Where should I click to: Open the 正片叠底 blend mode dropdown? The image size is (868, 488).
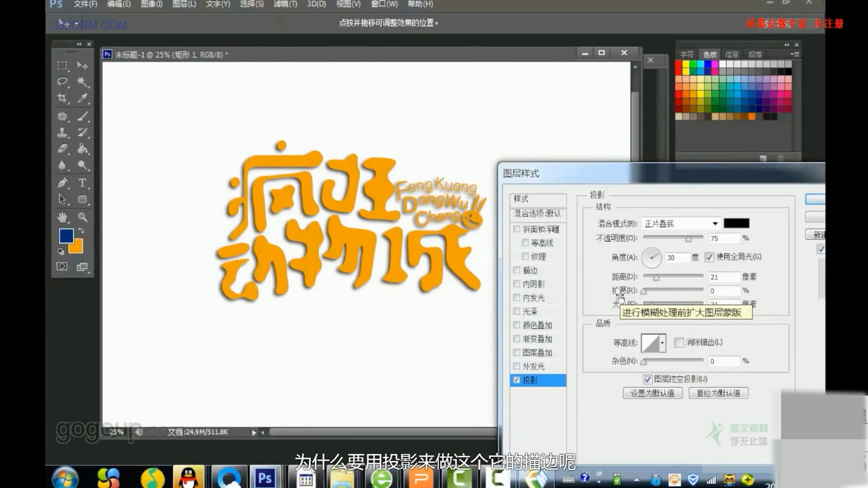click(x=715, y=223)
